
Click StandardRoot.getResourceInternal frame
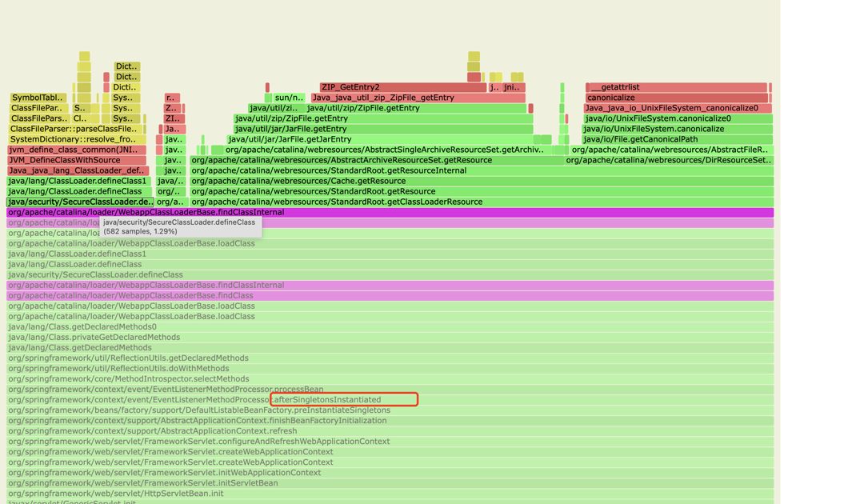coord(480,170)
